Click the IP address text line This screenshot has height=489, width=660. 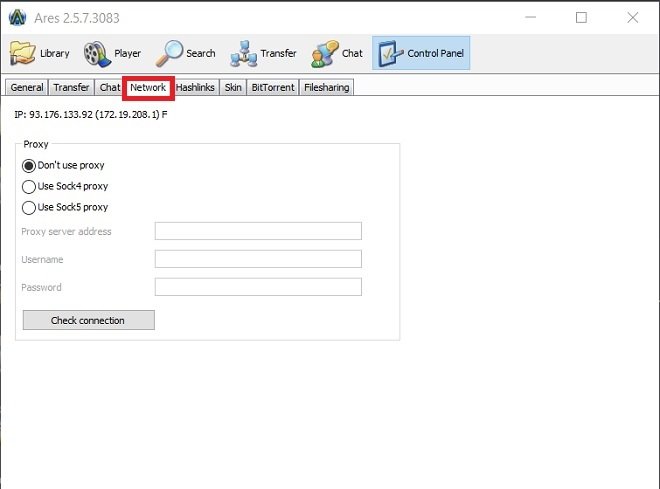[x=90, y=114]
